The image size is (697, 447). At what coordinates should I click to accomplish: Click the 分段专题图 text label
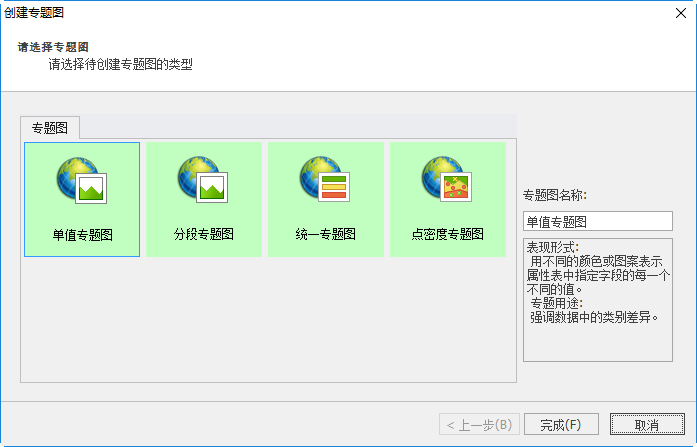[x=204, y=235]
